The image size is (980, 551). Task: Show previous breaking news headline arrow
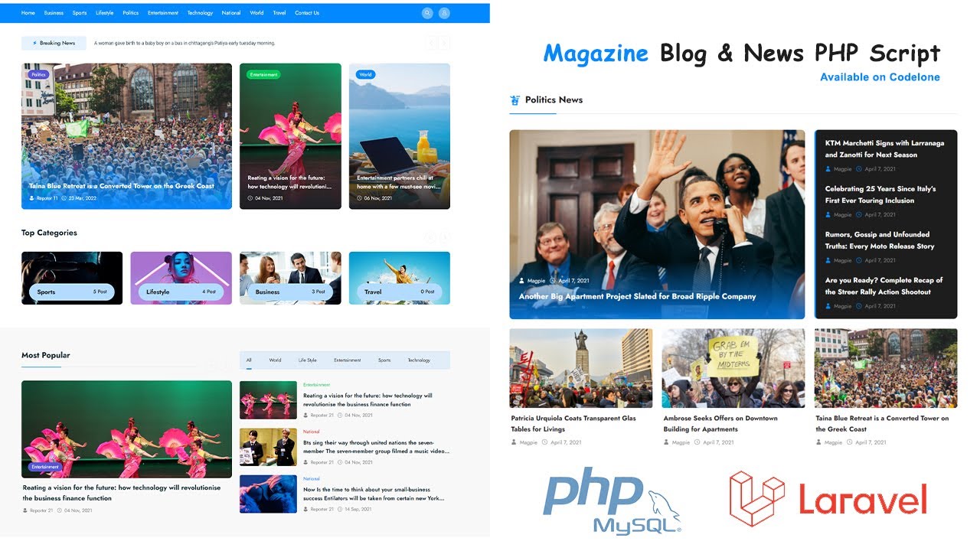(432, 44)
